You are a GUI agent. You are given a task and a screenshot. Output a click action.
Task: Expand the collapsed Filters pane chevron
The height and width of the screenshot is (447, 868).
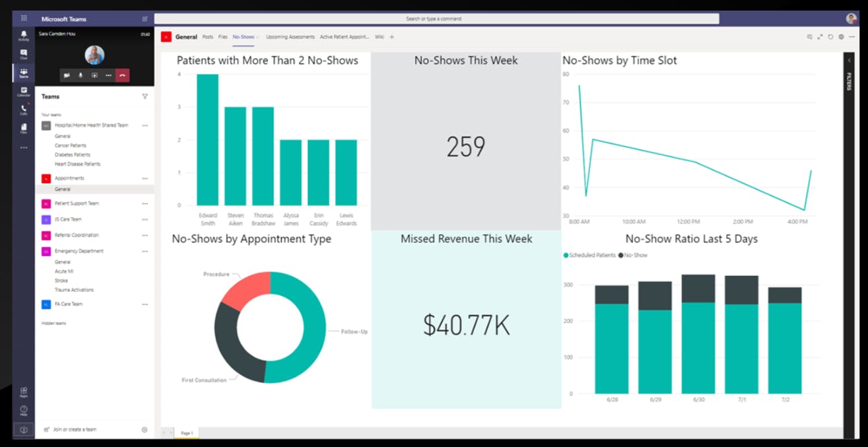[849, 61]
